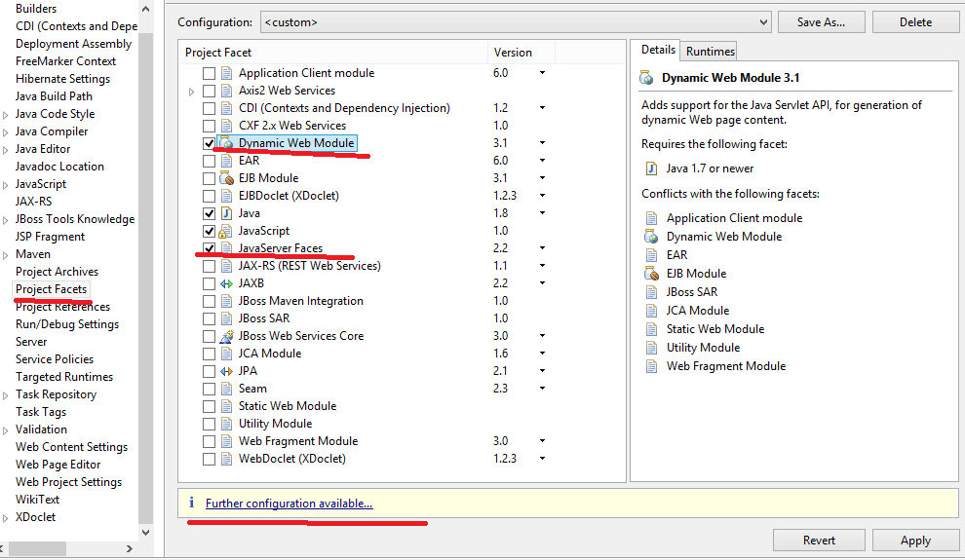Click the sidebar vertical scrollbar thumb
This screenshot has width=965, height=560.
tap(146, 277)
